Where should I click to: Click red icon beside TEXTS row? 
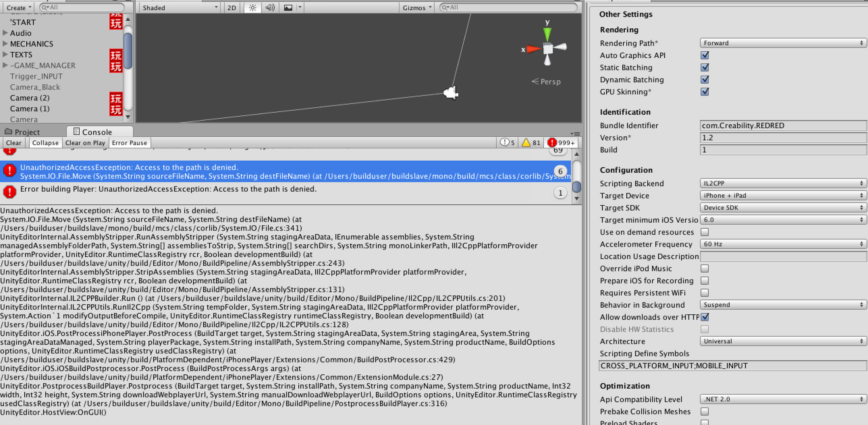click(x=116, y=55)
